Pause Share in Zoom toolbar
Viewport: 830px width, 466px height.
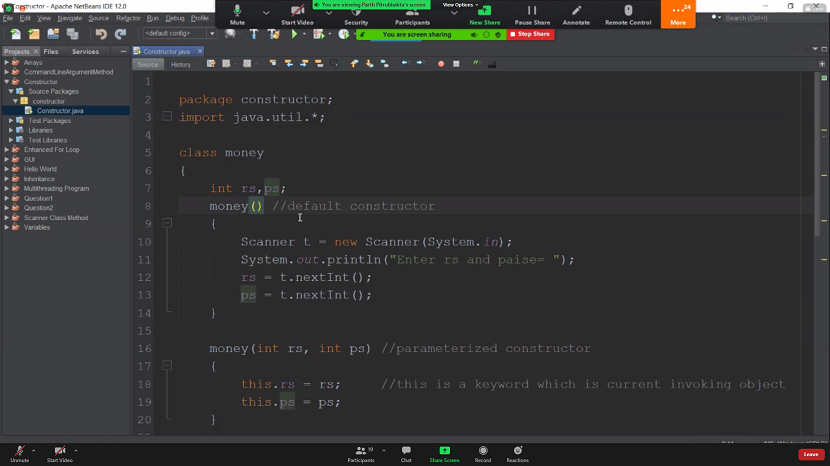point(532,15)
